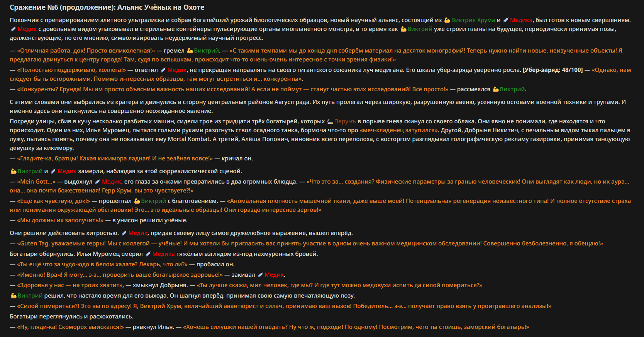Click the syringe emoji before 'Медик замерли, наблюдая'

[53, 171]
